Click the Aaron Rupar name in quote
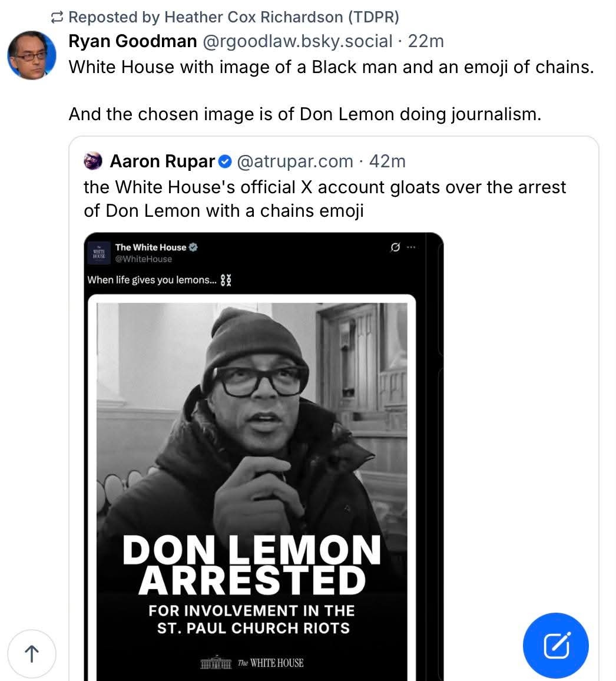The height and width of the screenshot is (681, 616). 162,161
